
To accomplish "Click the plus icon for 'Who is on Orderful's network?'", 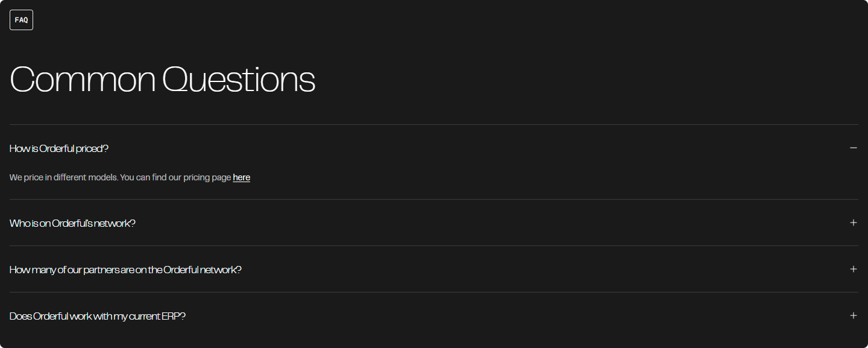I will click(x=853, y=223).
